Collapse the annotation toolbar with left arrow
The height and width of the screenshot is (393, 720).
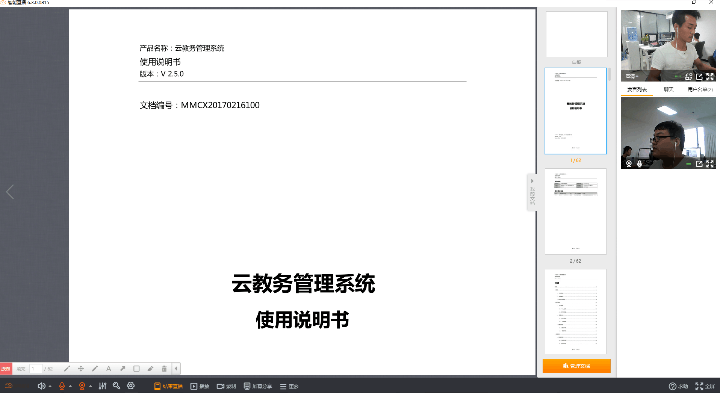point(176,369)
